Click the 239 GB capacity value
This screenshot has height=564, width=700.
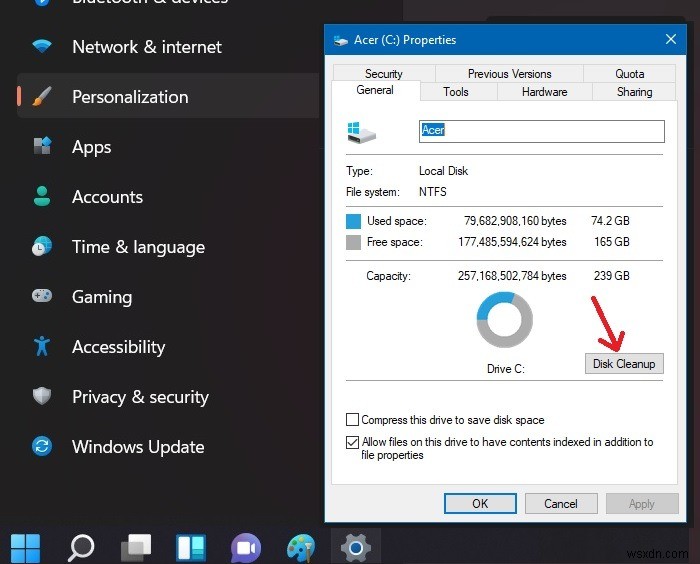(612, 276)
